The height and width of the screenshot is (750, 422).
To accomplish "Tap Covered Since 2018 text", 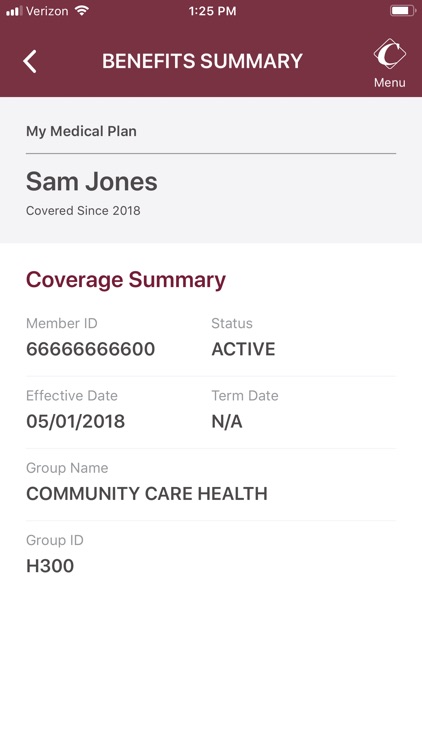I will [x=83, y=210].
